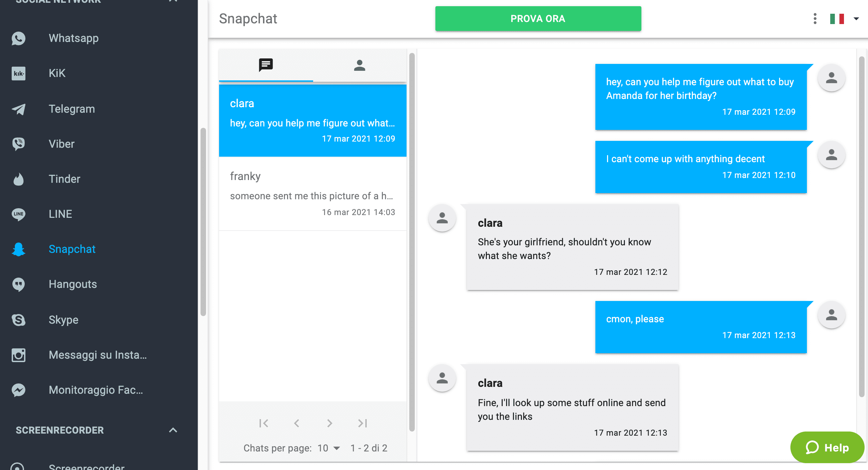Collapse the Screenrecorder section

coord(173,430)
